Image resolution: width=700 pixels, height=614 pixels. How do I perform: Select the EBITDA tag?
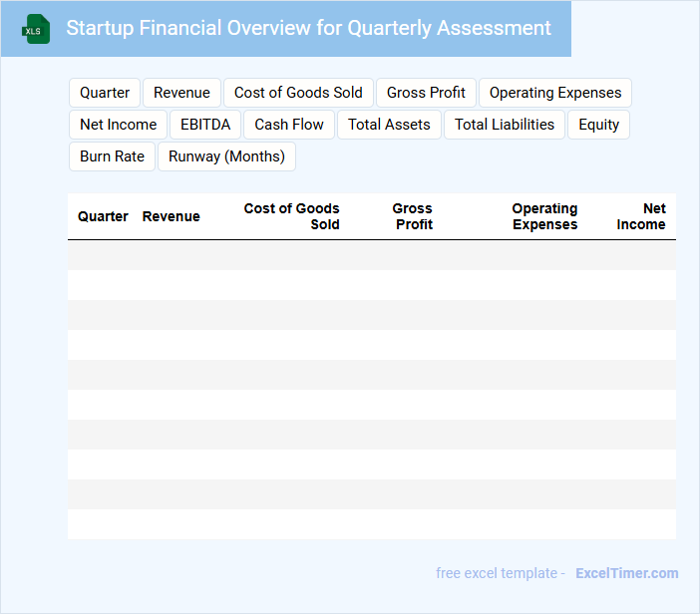pos(205,125)
